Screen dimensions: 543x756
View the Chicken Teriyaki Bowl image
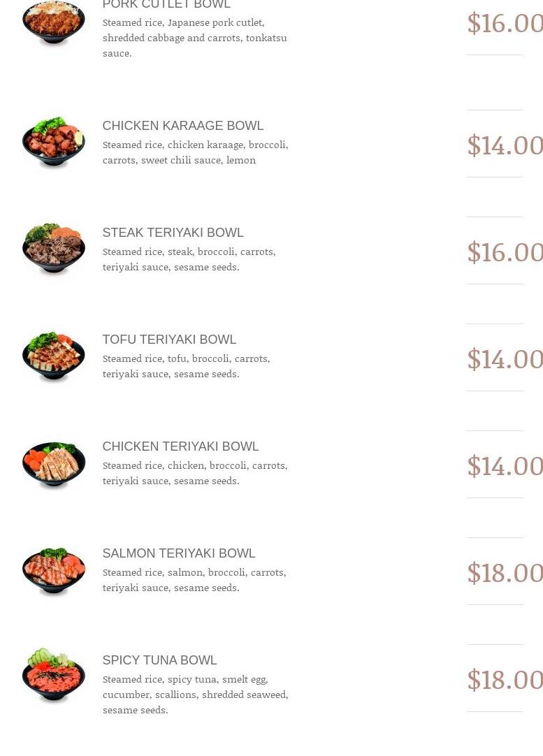53,463
